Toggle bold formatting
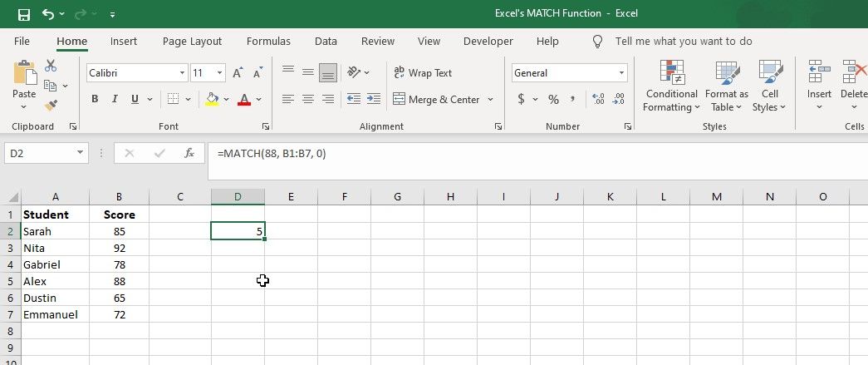The image size is (868, 365). pyautogui.click(x=95, y=99)
